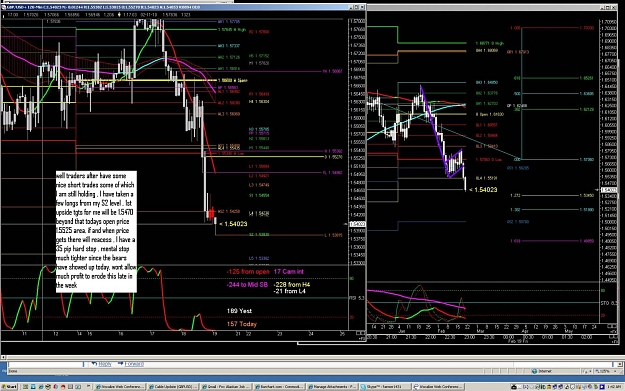Click the '17 Cam int' readout

(x=289, y=271)
